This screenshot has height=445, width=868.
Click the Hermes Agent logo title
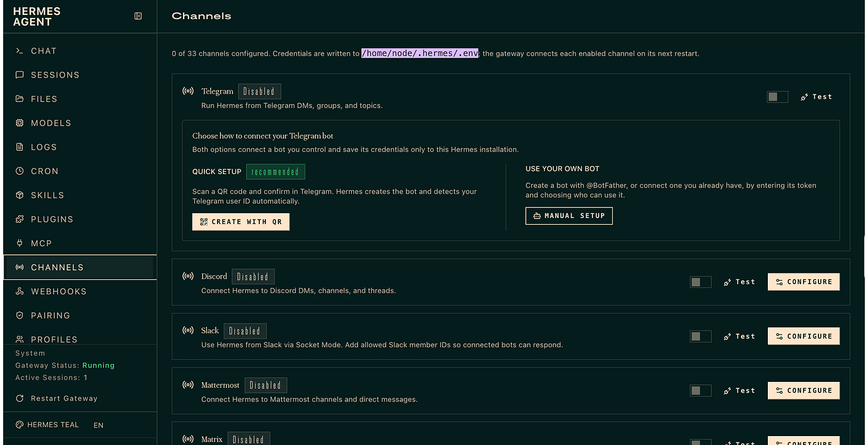click(x=37, y=17)
